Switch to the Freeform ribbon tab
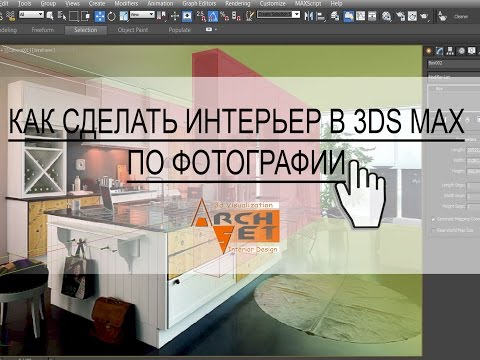Screen dimensions: 480x360 [x=43, y=30]
